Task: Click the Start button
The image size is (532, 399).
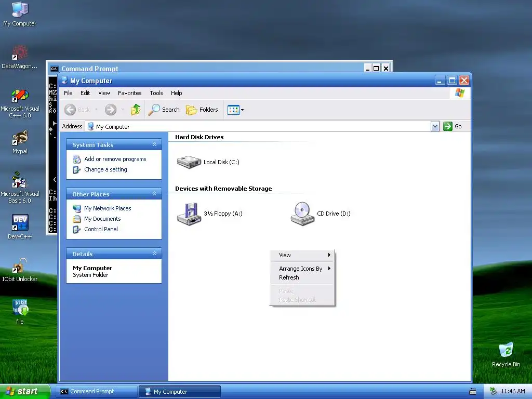Action: coord(25,392)
